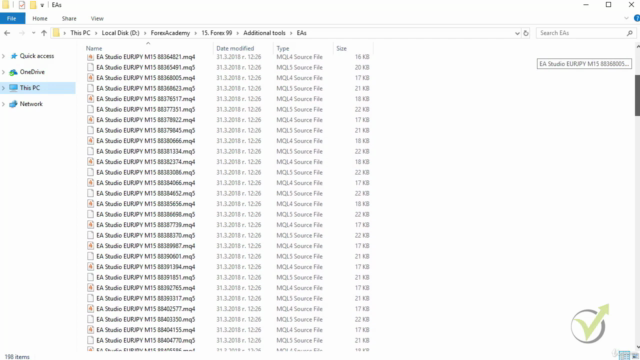
Task: Navigate to Local Disk (D:) breadcrumb
Action: coord(120,33)
